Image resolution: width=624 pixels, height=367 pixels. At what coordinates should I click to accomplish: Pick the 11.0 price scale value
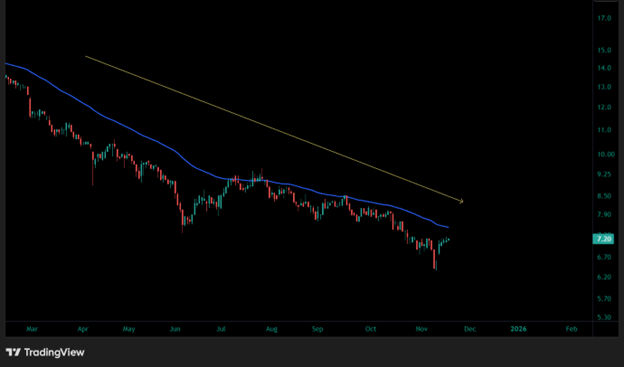click(x=604, y=130)
